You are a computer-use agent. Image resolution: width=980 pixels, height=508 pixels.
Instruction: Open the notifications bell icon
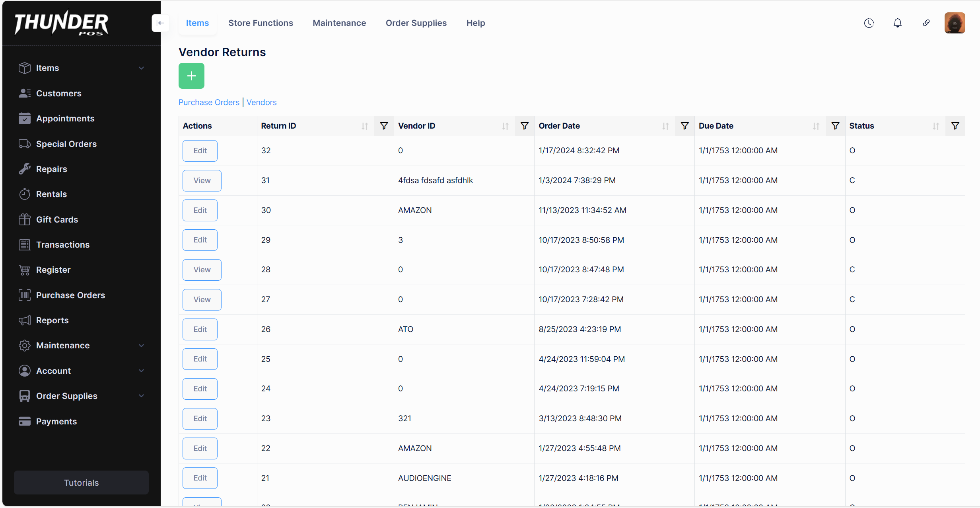(897, 23)
